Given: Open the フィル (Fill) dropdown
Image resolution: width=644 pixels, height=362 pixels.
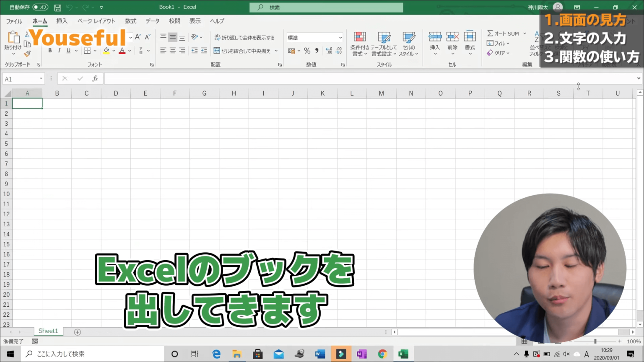Looking at the screenshot, I should pyautogui.click(x=499, y=43).
